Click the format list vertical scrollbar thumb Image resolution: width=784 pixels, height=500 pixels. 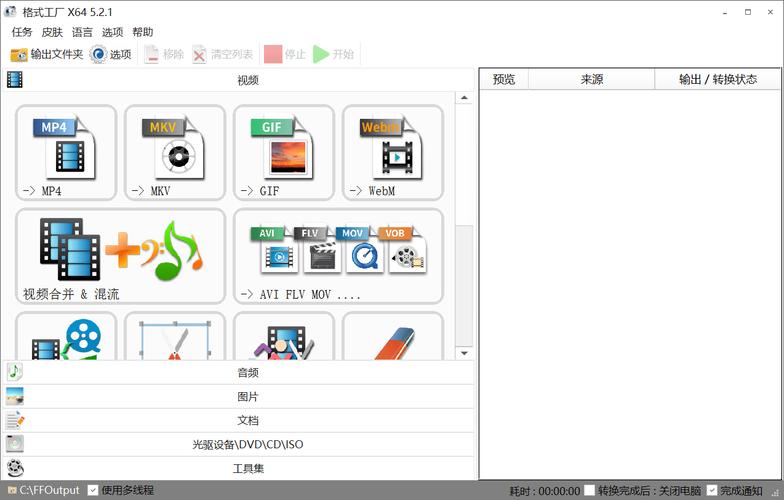click(x=464, y=280)
